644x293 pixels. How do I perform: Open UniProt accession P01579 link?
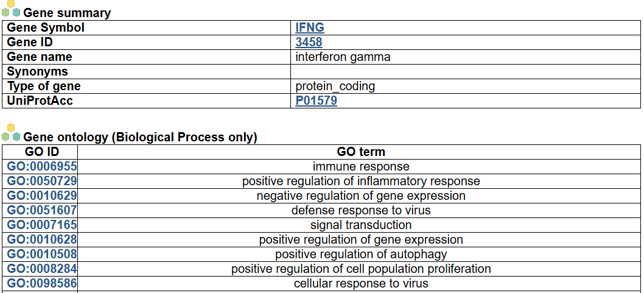click(316, 101)
